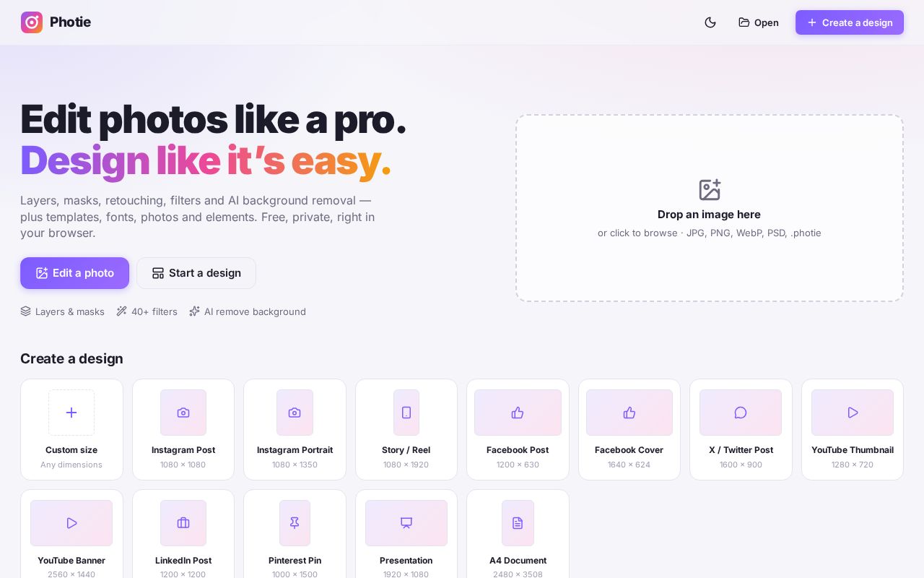This screenshot has height=578, width=924.
Task: Click the Edit a photo button
Action: click(x=74, y=273)
